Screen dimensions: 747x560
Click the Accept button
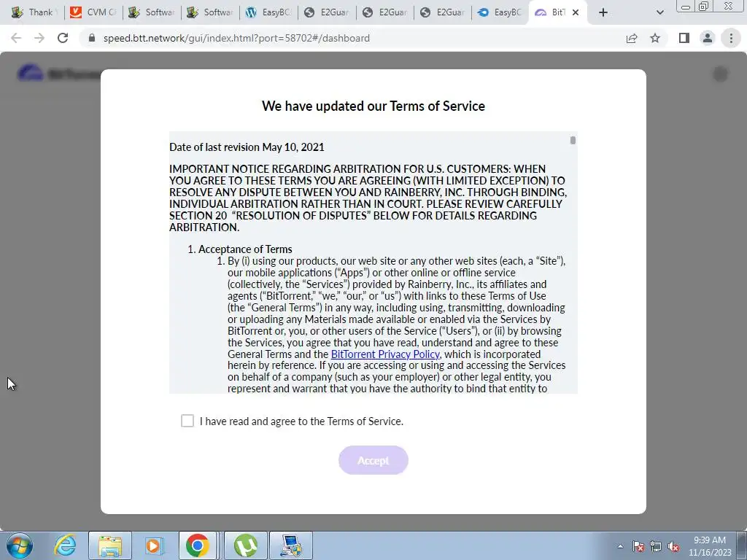(x=373, y=460)
